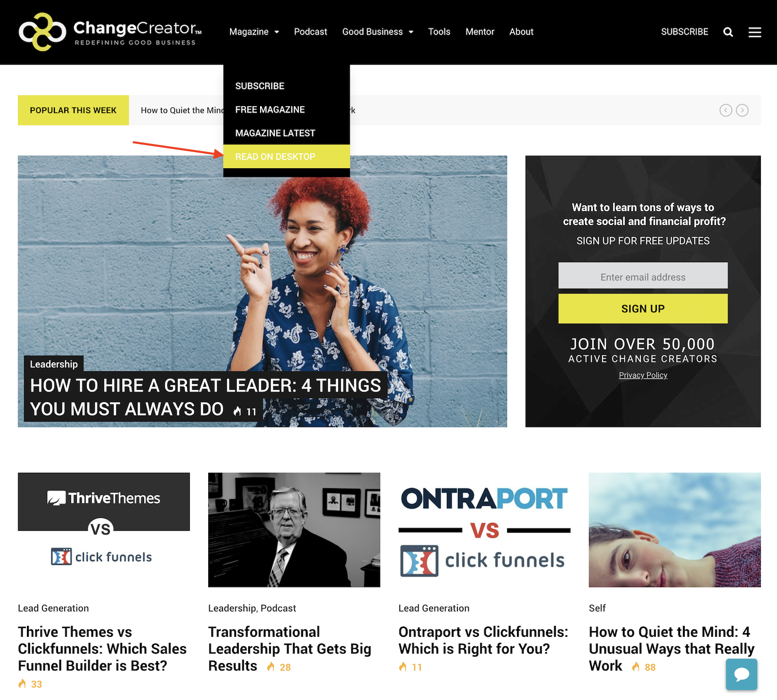Open Podcast in the top navigation
The height and width of the screenshot is (700, 777).
(x=311, y=32)
